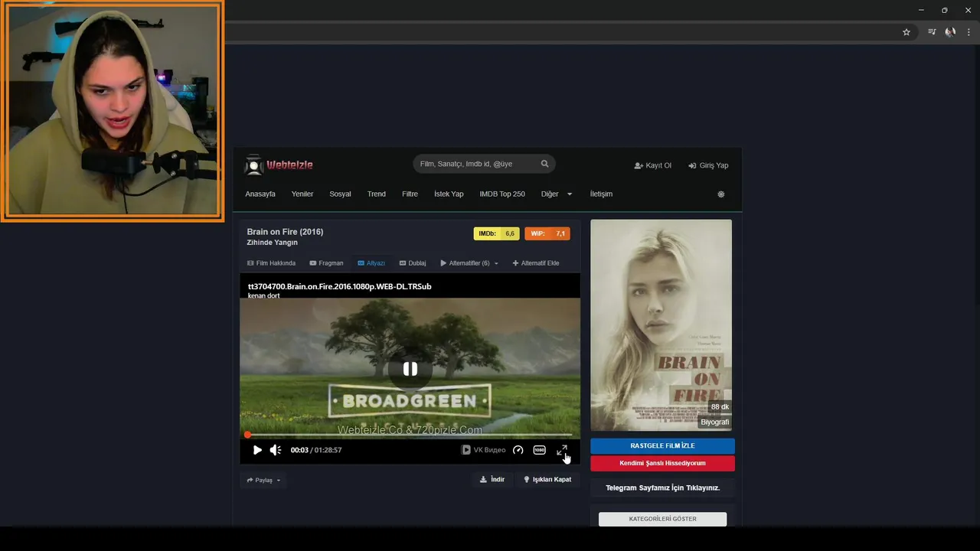Image resolution: width=980 pixels, height=551 pixels.
Task: Click the İndir download button
Action: click(x=492, y=480)
